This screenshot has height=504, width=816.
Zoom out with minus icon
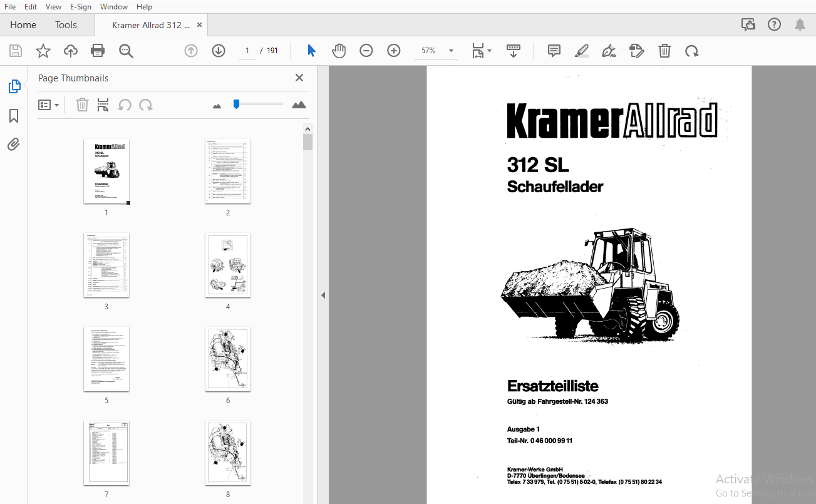pos(366,51)
